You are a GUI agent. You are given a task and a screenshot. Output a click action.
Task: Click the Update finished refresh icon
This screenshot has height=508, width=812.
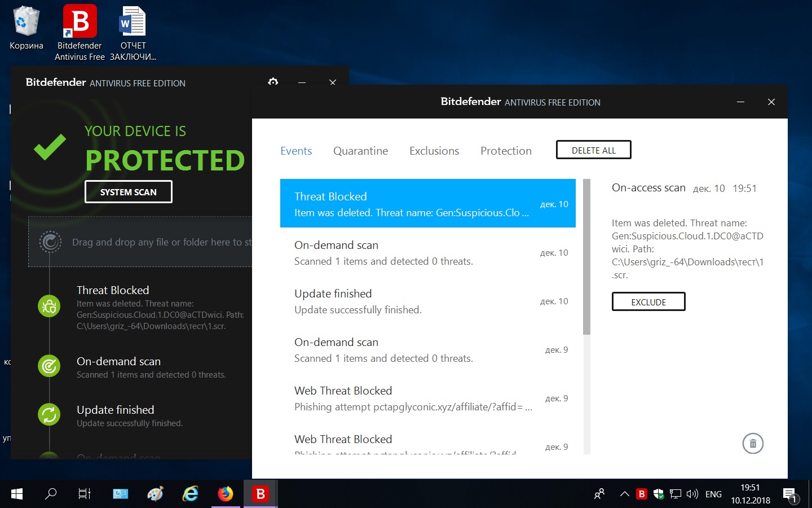click(x=49, y=415)
